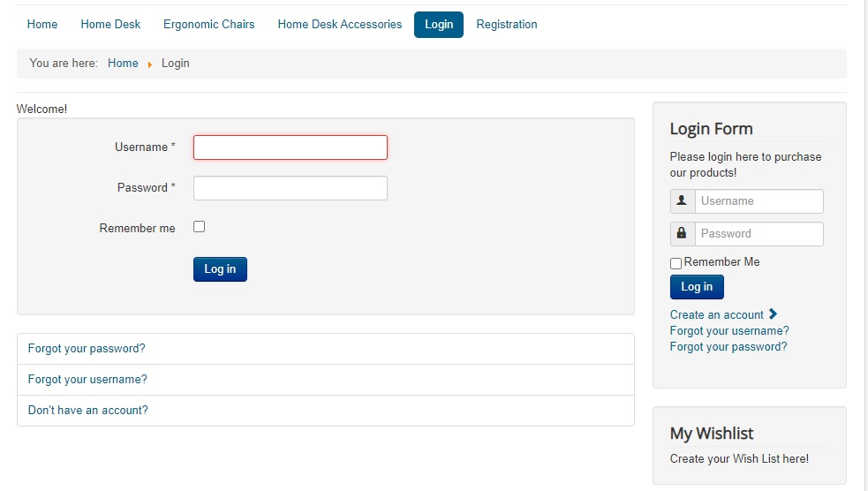This screenshot has width=868, height=491.
Task: Toggle the main Remember me checkbox
Action: 200,227
